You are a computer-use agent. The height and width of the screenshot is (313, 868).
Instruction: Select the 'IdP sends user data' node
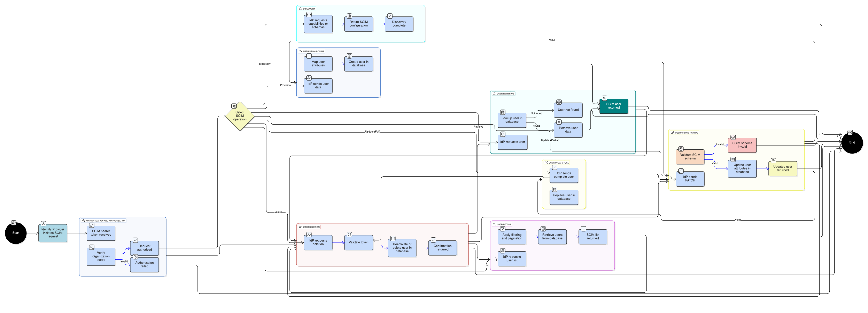(318, 86)
